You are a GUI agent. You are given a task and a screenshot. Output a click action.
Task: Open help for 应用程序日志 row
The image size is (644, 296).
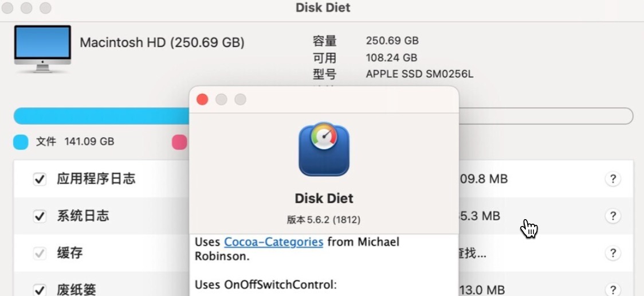pos(612,179)
